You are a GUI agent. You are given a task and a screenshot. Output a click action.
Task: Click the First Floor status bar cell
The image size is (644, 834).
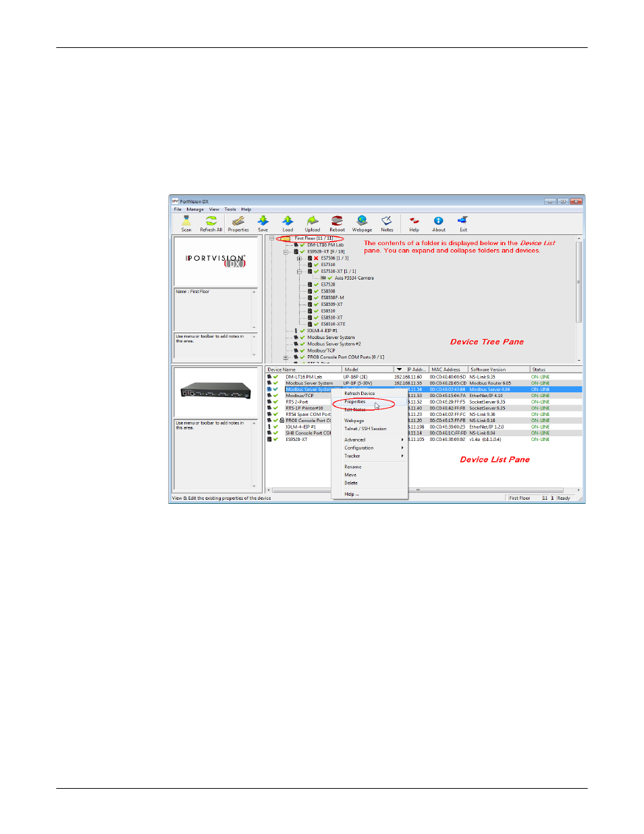click(x=523, y=498)
